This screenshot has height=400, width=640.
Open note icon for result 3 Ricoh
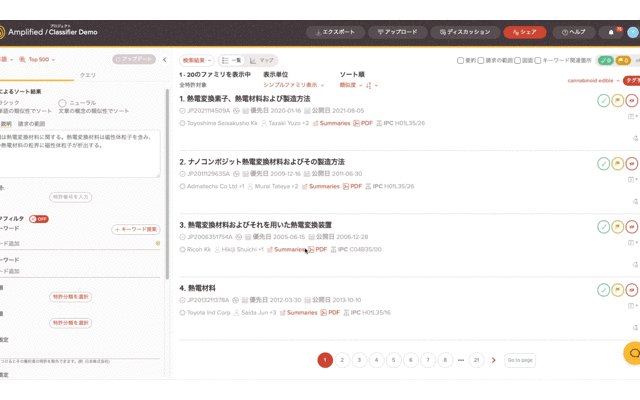[x=631, y=242]
